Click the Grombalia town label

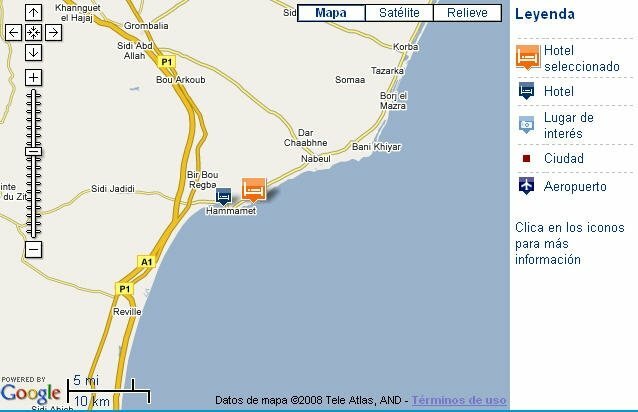click(146, 26)
